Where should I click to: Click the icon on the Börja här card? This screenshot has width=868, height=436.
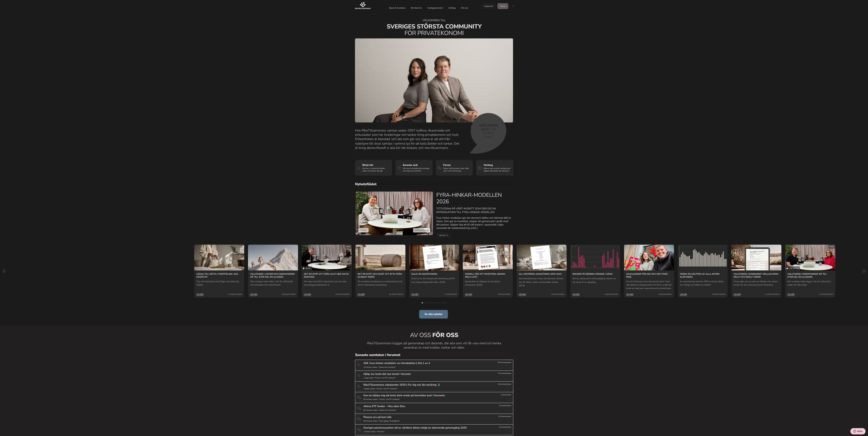point(359,168)
